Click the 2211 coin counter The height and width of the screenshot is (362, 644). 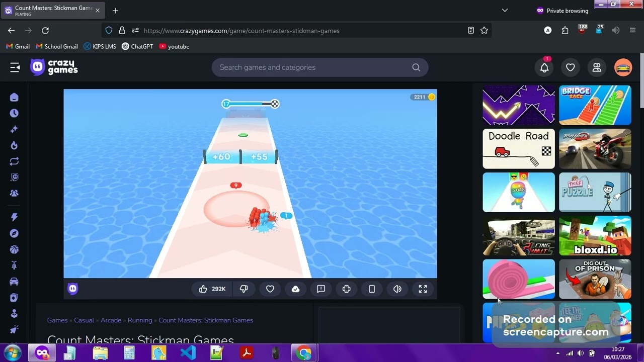click(x=423, y=97)
